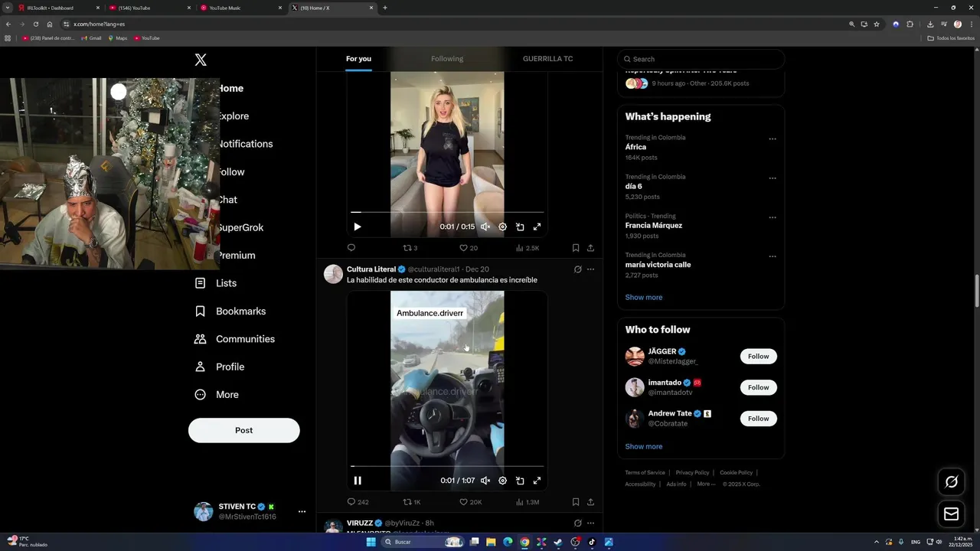Seek on the first video progress bar
Screen dimensions: 980x551
tap(447, 212)
